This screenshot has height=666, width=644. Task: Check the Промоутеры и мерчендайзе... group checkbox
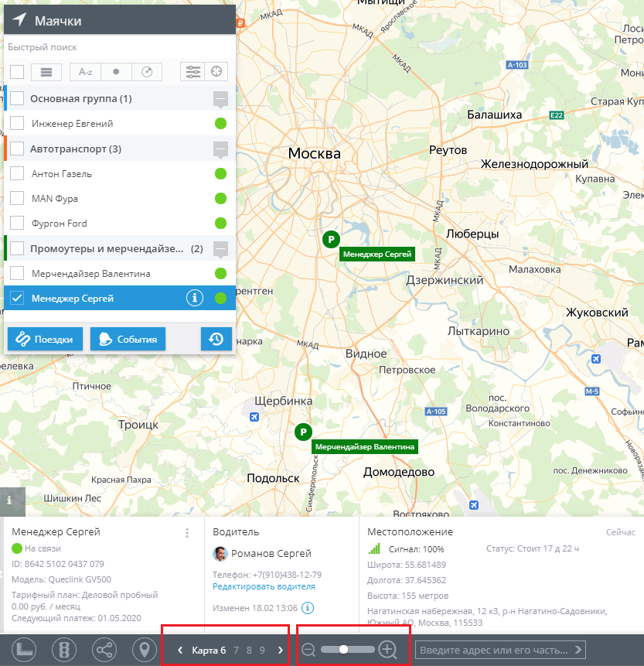pos(17,248)
